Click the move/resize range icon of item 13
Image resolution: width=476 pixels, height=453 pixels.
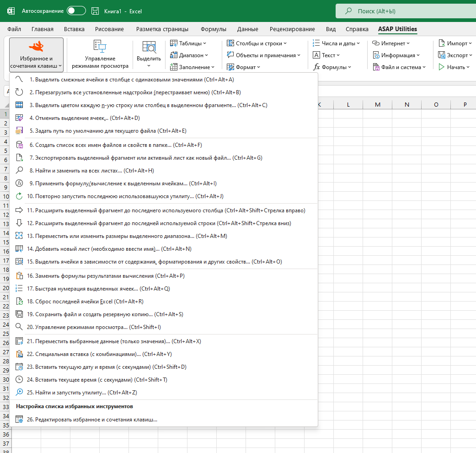[19, 236]
